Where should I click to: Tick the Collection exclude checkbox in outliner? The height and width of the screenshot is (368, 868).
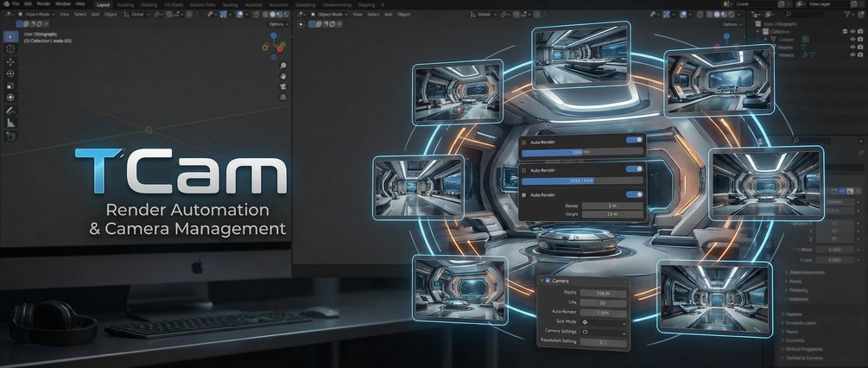click(x=845, y=32)
